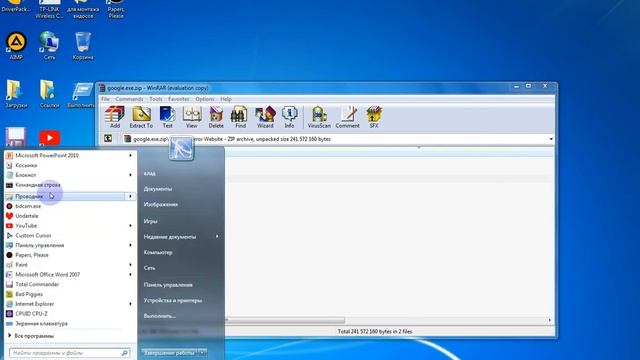
Task: Launch the Wizard tool
Action: pos(265,117)
